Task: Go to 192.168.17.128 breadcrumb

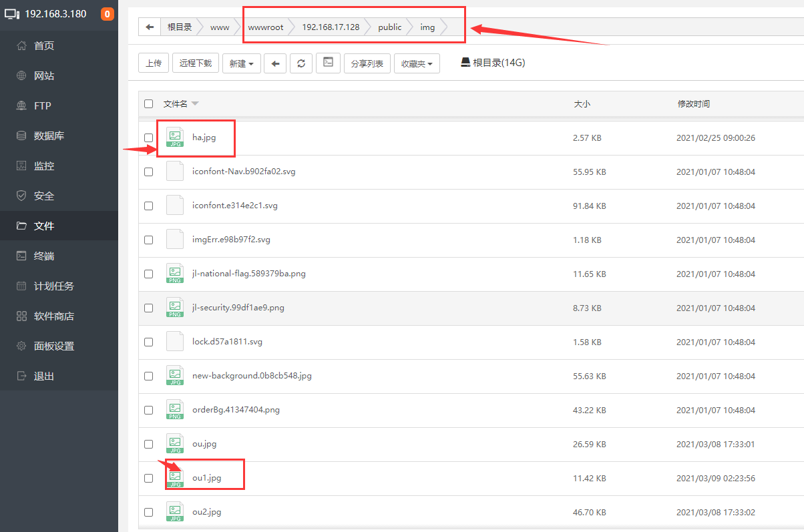Action: pyautogui.click(x=331, y=27)
